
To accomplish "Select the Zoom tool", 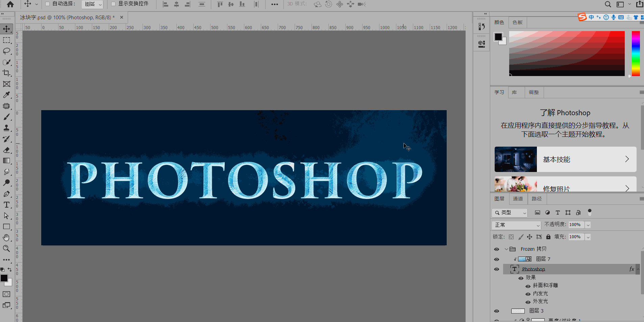I will [x=6, y=249].
